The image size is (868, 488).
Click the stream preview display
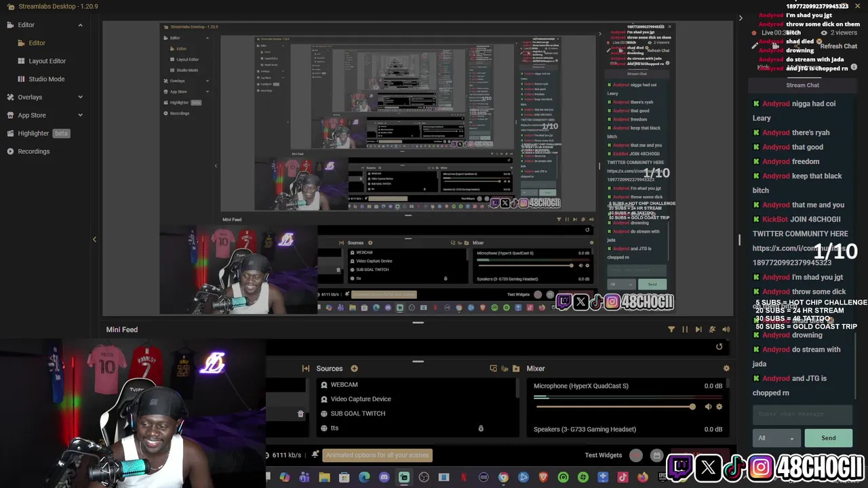tap(418, 169)
